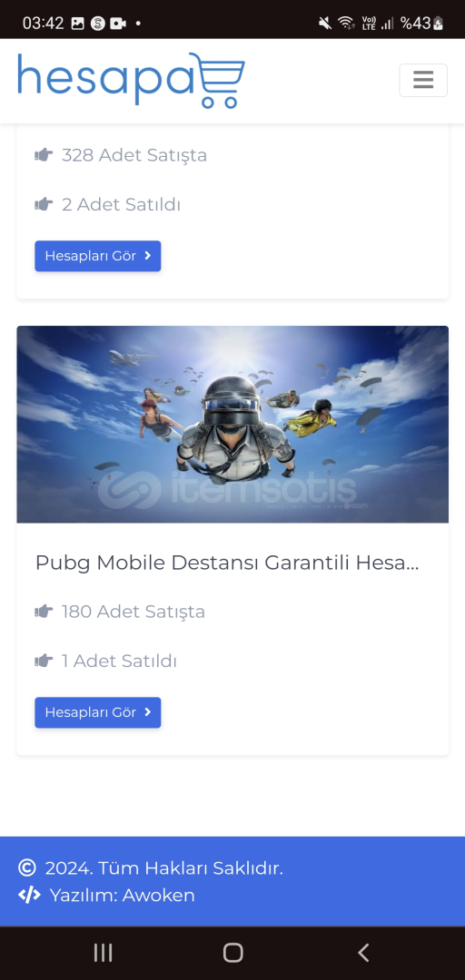Tap the pointing hand icon beside 328 Adet Satışta

44,154
